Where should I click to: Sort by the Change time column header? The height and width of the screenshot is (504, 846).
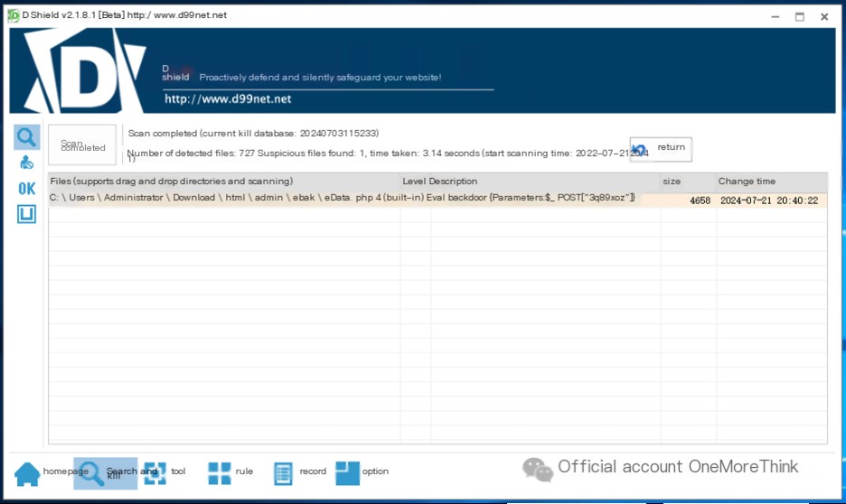point(772,182)
